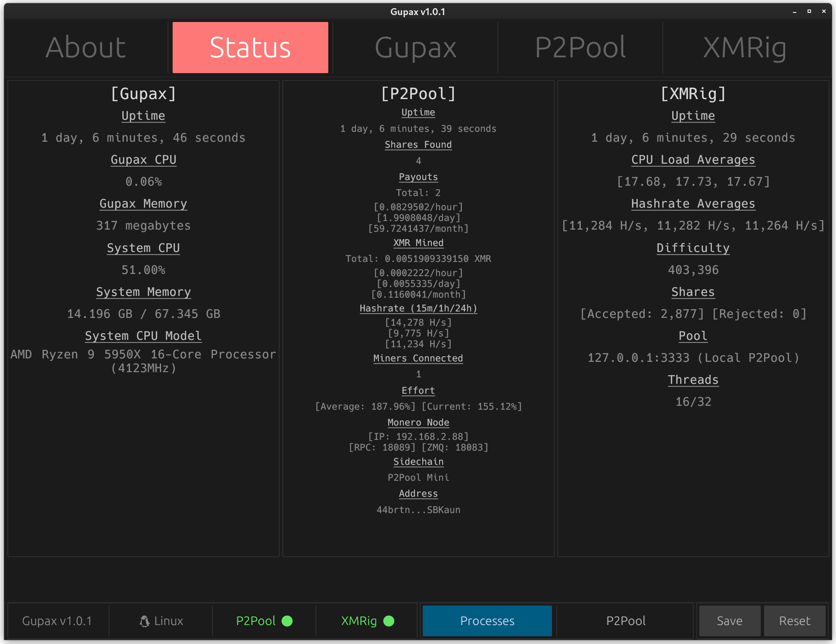Click the AMD Ryzen 9 5950X processor text
This screenshot has height=644, width=836.
pos(143,361)
